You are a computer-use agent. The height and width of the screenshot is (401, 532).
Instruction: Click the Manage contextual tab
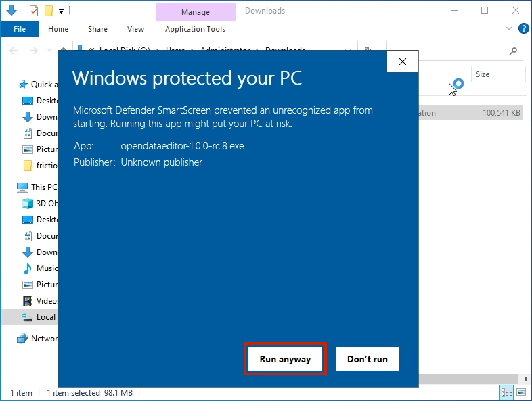196,12
